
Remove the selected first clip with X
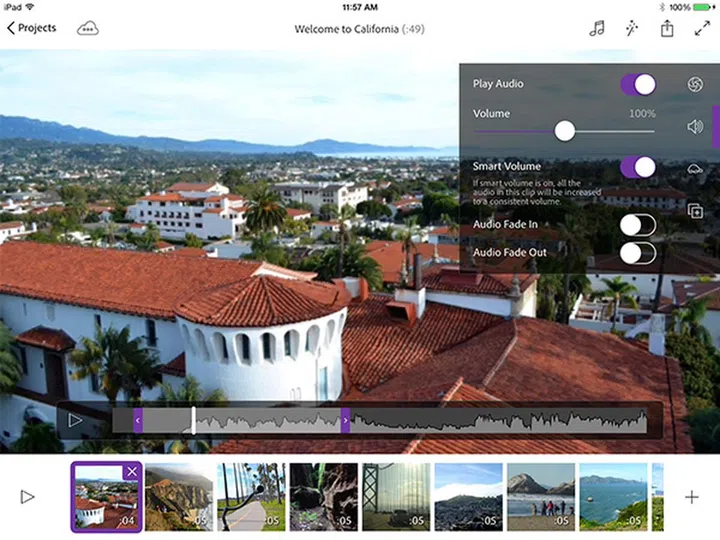(x=131, y=472)
